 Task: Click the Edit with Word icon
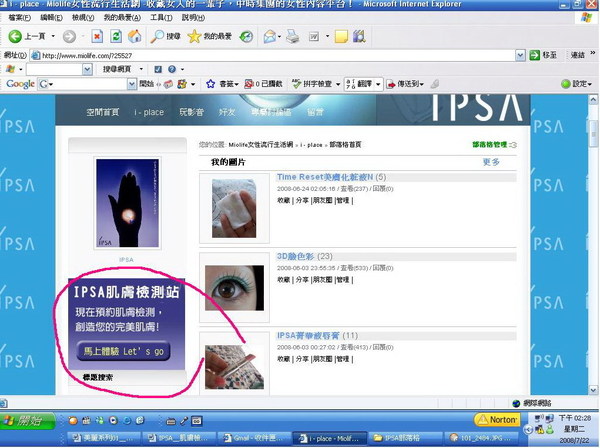pos(314,36)
